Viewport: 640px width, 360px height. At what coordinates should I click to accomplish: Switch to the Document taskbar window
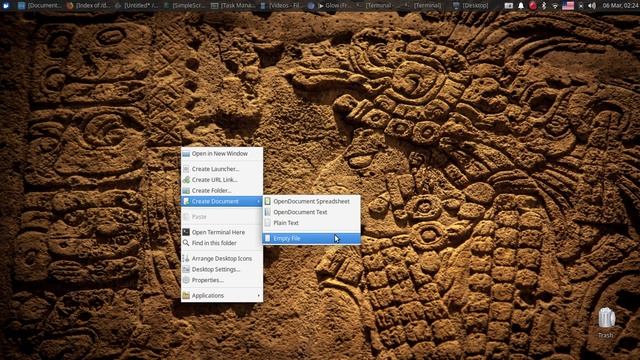(40, 6)
